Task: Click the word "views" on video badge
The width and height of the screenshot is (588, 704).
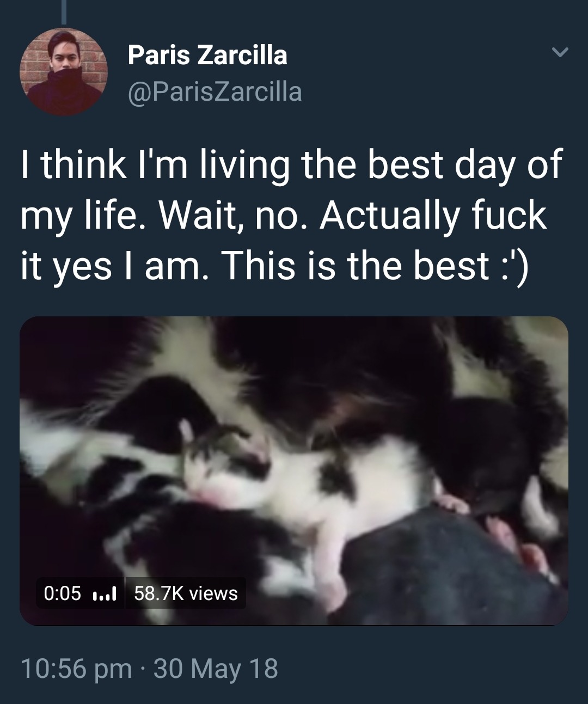Action: coord(214,593)
